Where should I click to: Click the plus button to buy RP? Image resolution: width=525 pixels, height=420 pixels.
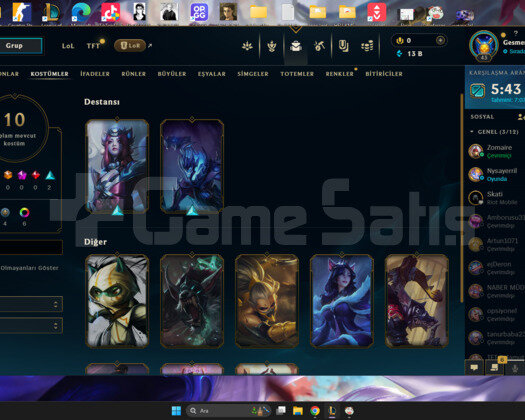(x=440, y=40)
